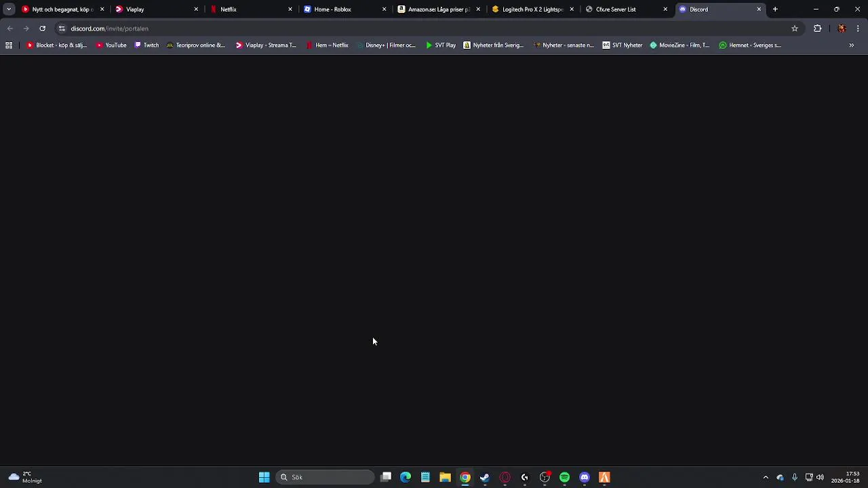Open the Notepad taskbar icon

click(x=425, y=477)
